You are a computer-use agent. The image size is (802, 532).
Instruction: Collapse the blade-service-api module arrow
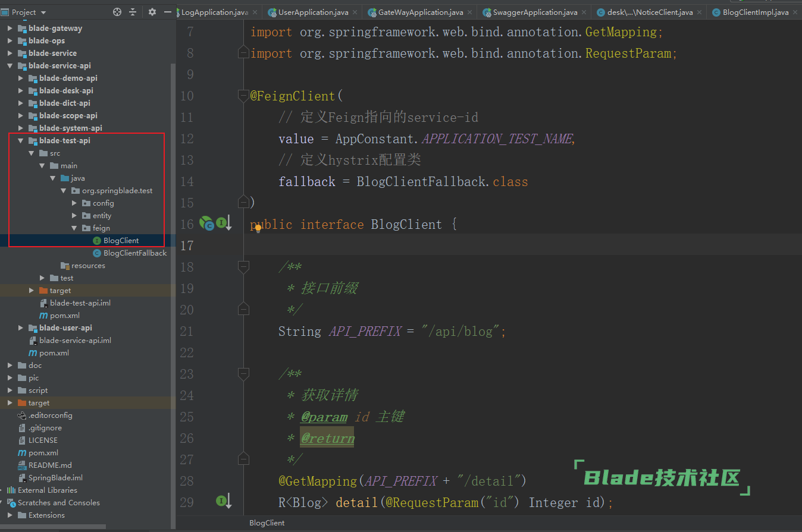point(10,65)
